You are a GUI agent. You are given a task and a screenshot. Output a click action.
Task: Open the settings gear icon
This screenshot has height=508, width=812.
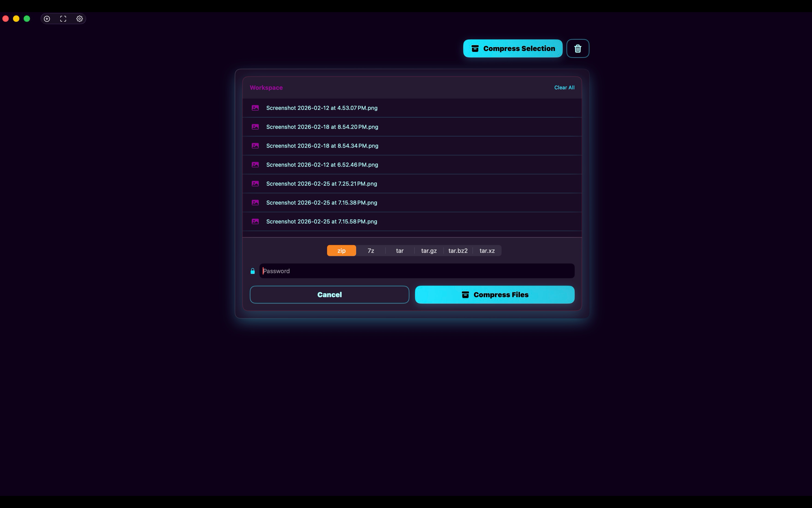coord(80,19)
